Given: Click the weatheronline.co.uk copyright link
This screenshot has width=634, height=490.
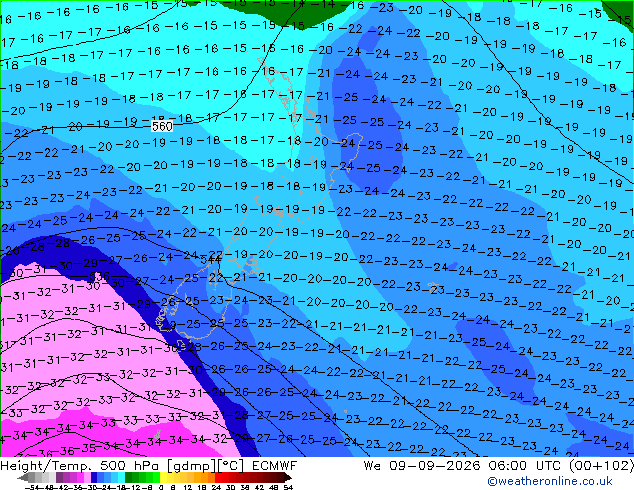Looking at the screenshot, I should pyautogui.click(x=550, y=481).
